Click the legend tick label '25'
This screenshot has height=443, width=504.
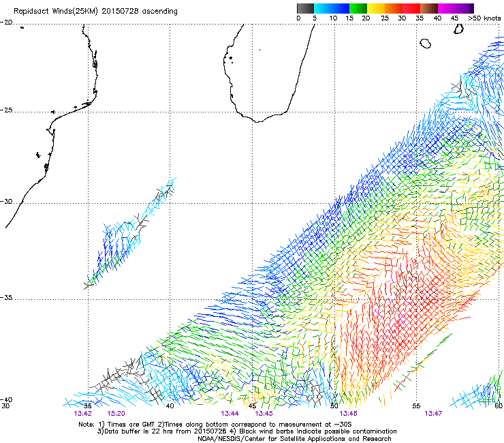click(385, 18)
